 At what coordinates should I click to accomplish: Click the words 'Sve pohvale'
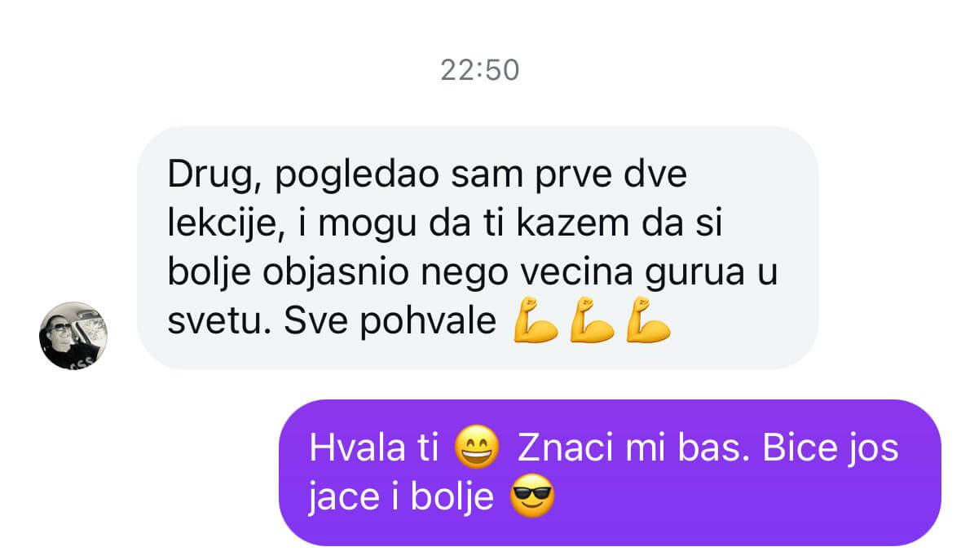click(390, 322)
